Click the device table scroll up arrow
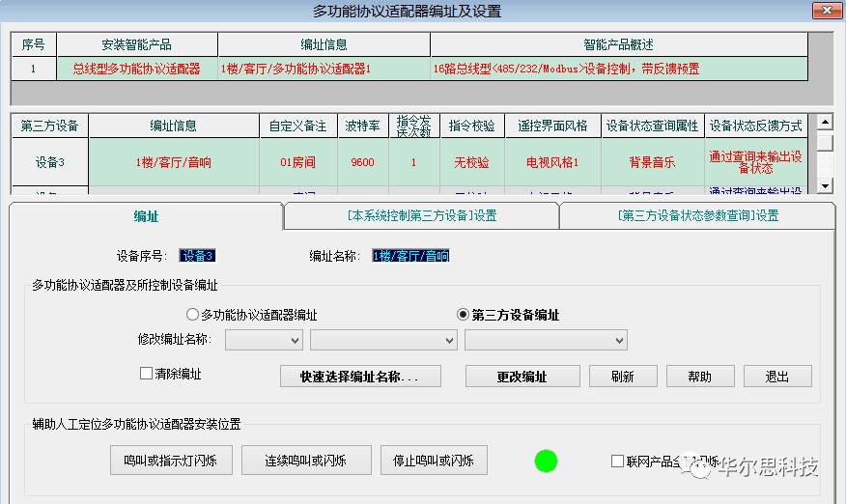 825,123
